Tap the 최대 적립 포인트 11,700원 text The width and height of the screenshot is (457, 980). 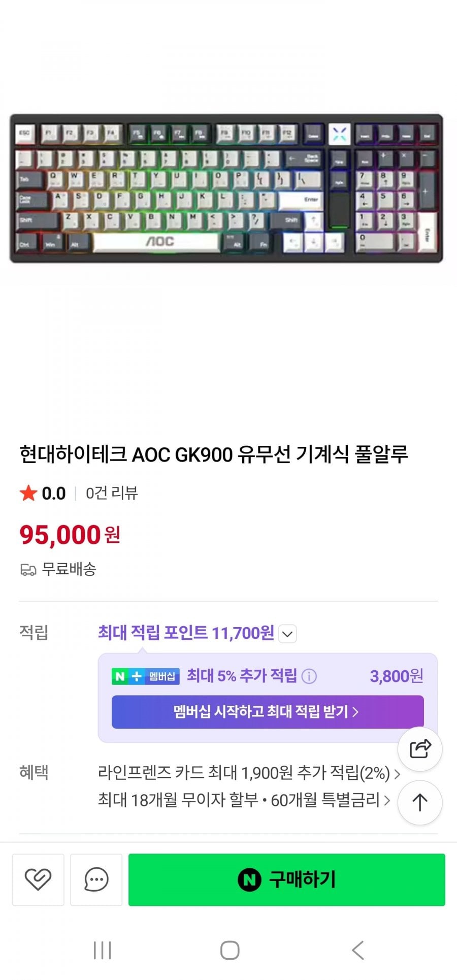186,633
